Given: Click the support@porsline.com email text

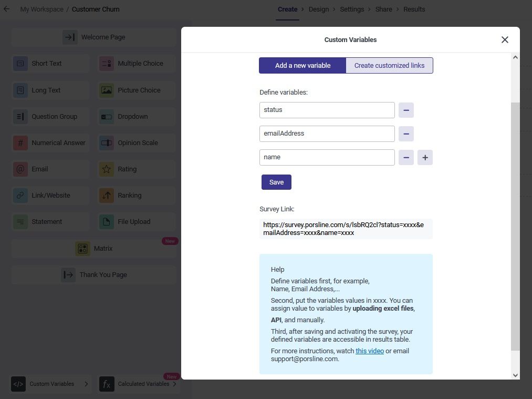Looking at the screenshot, I should pyautogui.click(x=305, y=359).
